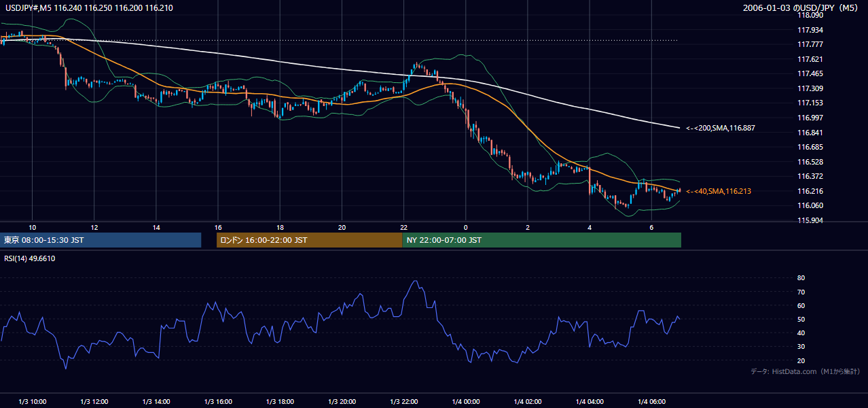Click bottom time label 1/3 16:00
The image size is (868, 408).
[218, 402]
